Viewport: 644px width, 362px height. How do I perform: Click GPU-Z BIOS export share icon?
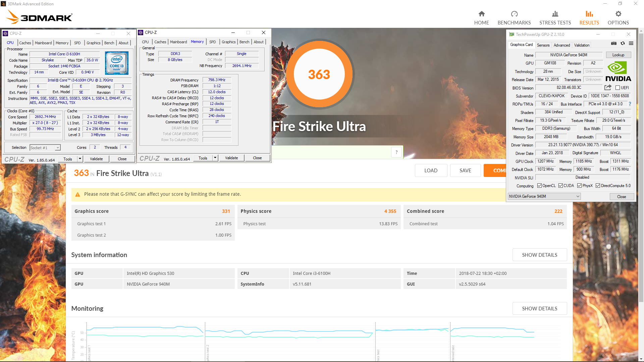(x=608, y=87)
